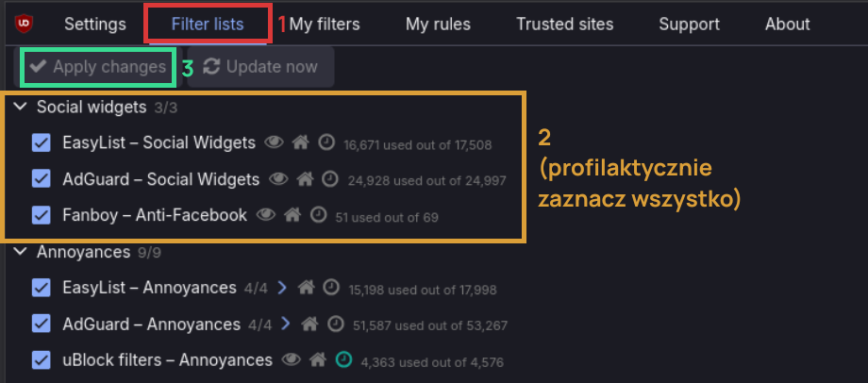Image resolution: width=868 pixels, height=383 pixels.
Task: Expand EasyList – Annoyances sublists arrow
Action: click(x=282, y=288)
